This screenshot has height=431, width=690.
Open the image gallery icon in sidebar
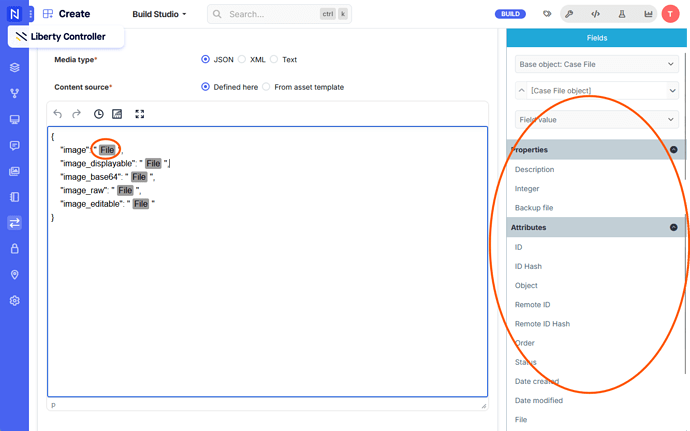coord(15,171)
